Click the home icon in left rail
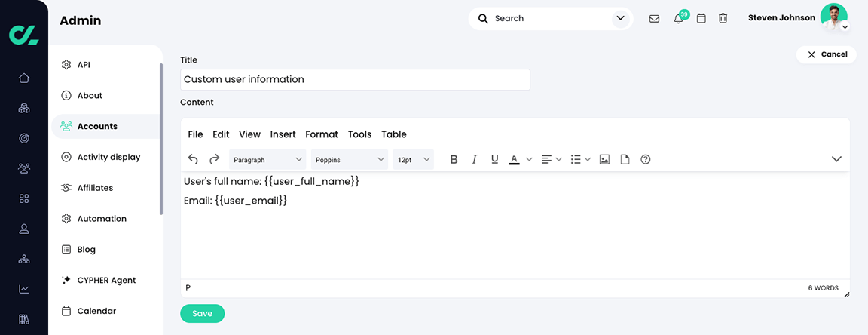868x335 pixels. pos(24,78)
